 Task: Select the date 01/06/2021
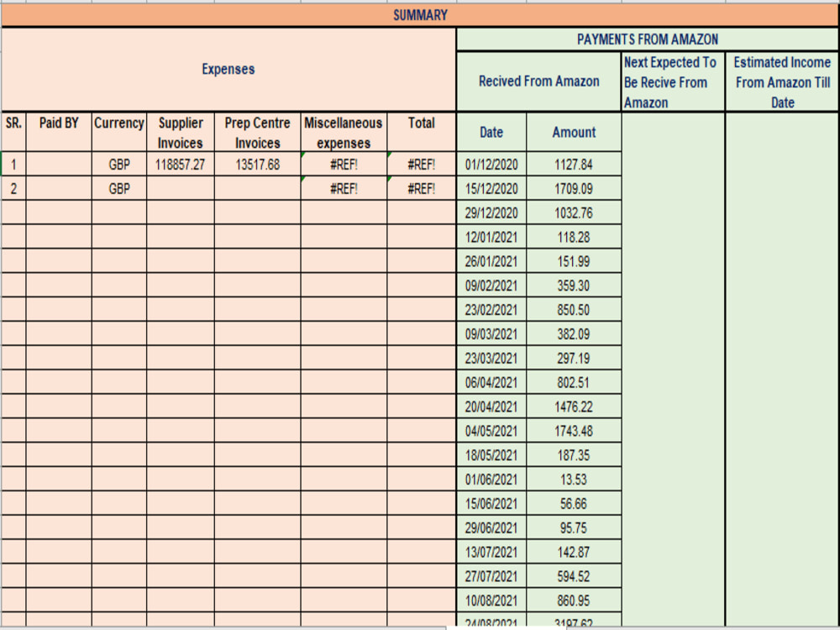[x=491, y=479]
